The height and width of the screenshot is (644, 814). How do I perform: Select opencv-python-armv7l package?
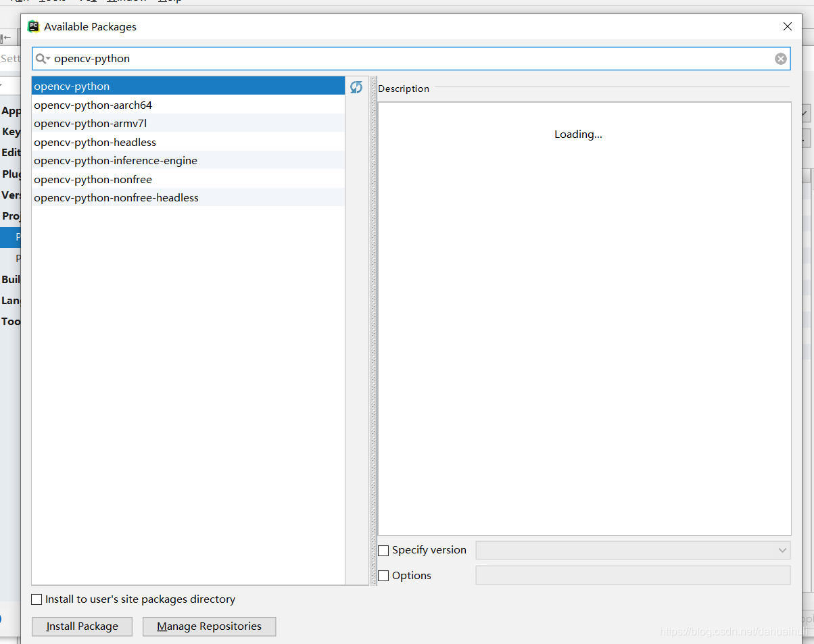(188, 123)
